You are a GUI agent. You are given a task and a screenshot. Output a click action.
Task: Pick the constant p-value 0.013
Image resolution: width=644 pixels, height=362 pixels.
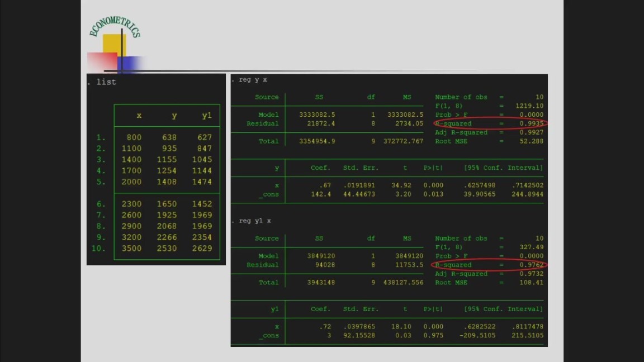coord(433,194)
